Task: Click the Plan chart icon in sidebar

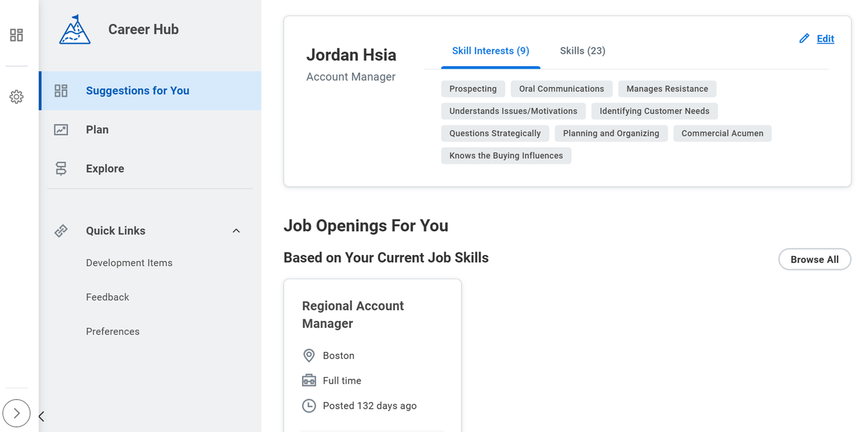Action: coord(61,129)
